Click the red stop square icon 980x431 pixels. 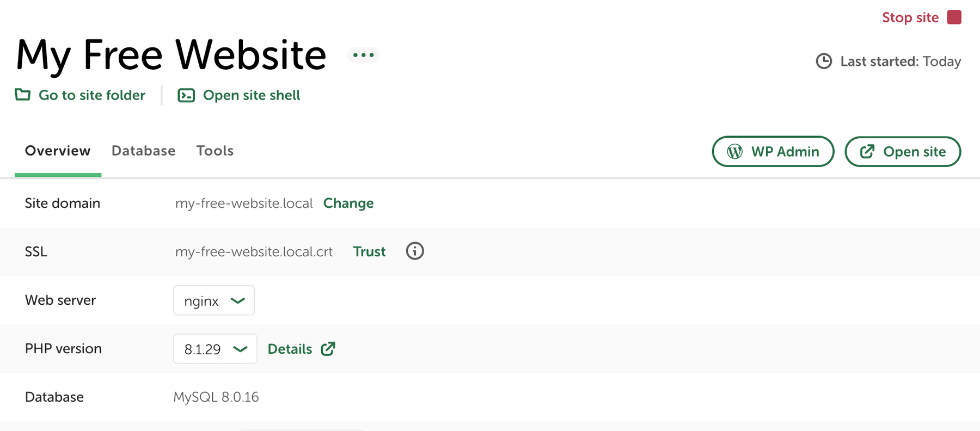[954, 17]
